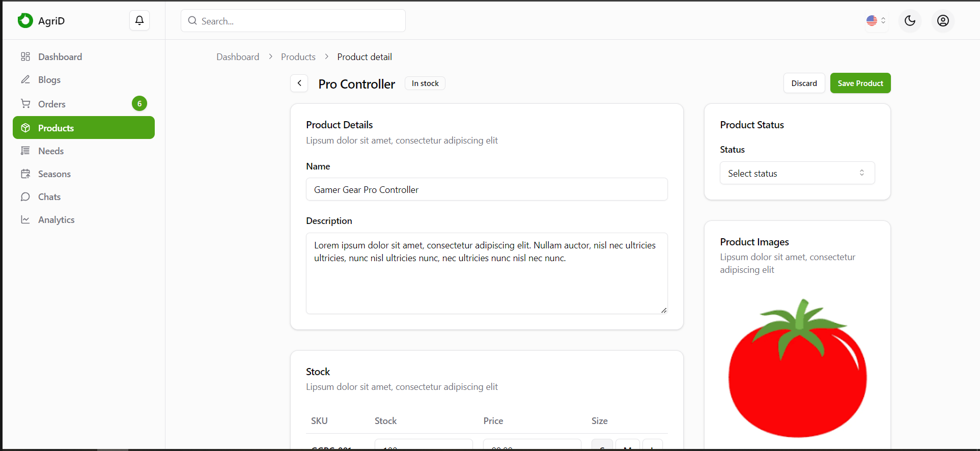The image size is (980, 451).
Task: Click the Dashboard grid icon in sidebar
Action: click(25, 57)
